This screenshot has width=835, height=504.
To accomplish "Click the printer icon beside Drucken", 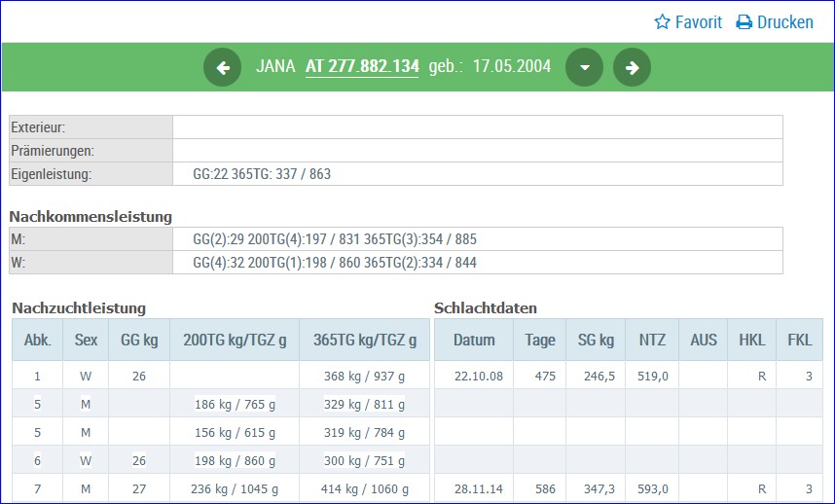I will coord(744,22).
